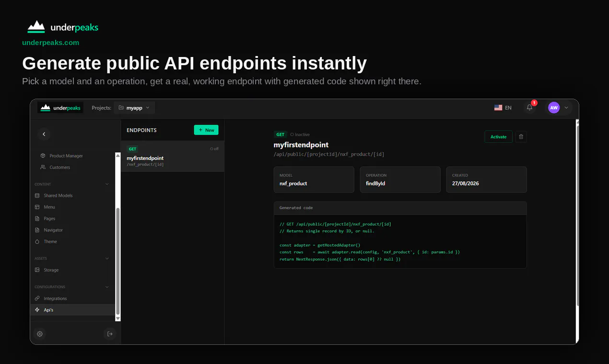Click the 'const adapter = getHostedAdapter()' line
The height and width of the screenshot is (364, 609).
320,245
